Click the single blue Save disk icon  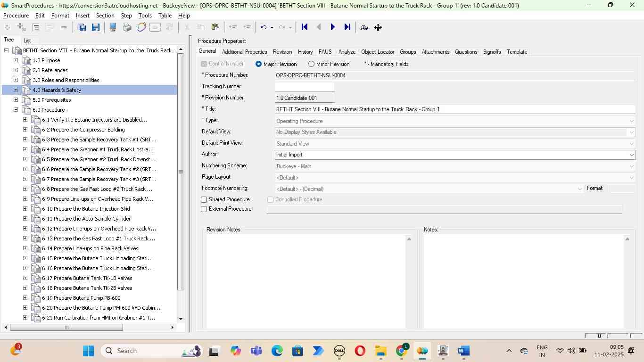[x=96, y=27]
